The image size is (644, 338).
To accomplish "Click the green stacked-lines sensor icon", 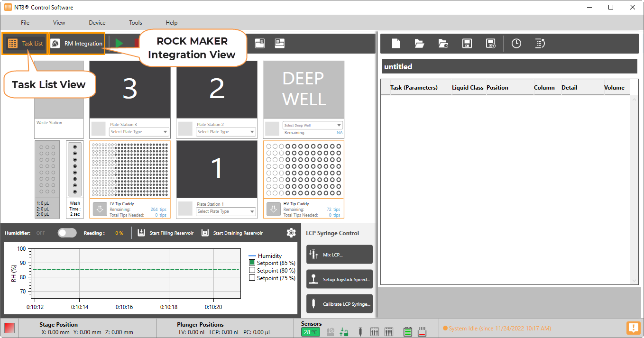I will tap(407, 332).
